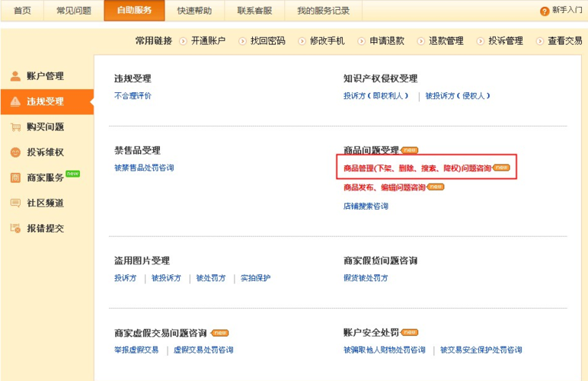Click the 新手入门 question mark icon
This screenshot has width=588, height=381.
coord(545,11)
